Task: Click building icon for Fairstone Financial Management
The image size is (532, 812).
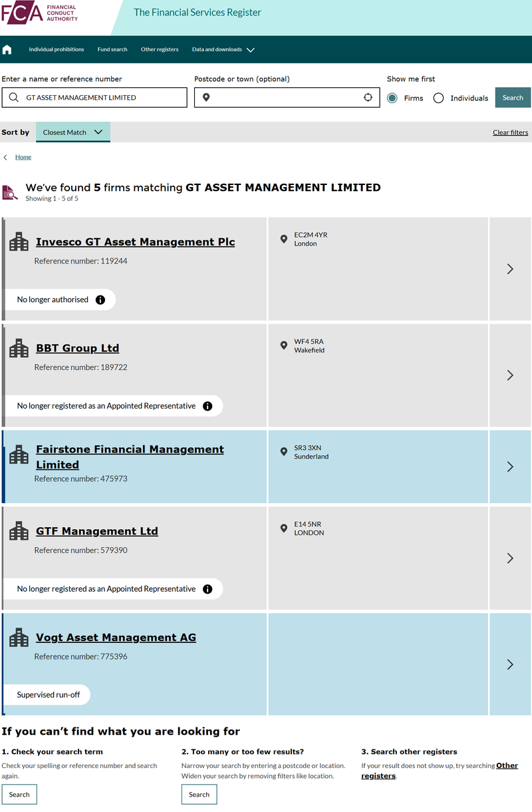Action: pyautogui.click(x=19, y=455)
